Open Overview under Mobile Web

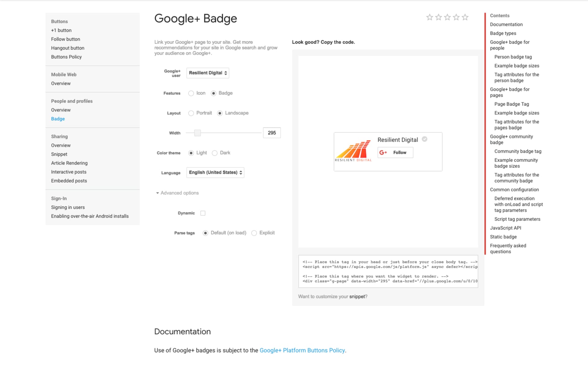(61, 83)
